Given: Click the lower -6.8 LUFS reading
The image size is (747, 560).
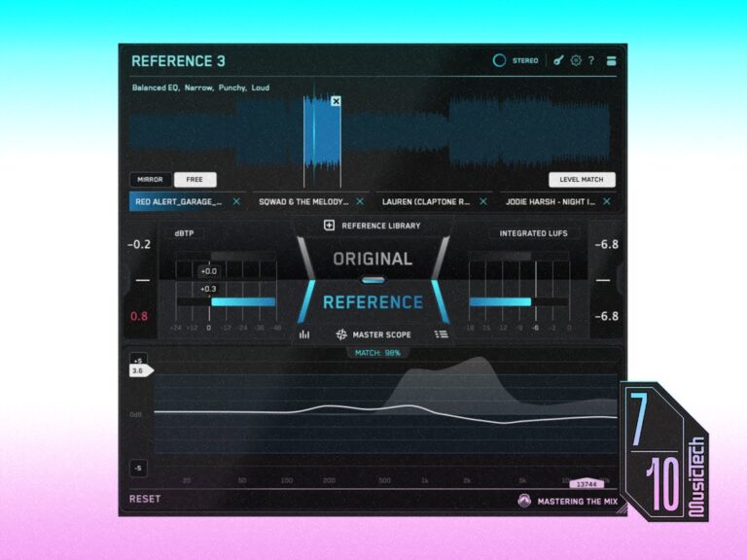Looking at the screenshot, I should coord(607,316).
